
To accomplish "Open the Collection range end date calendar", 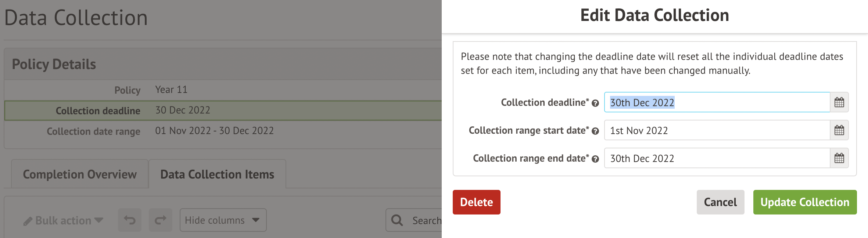I will tap(840, 158).
